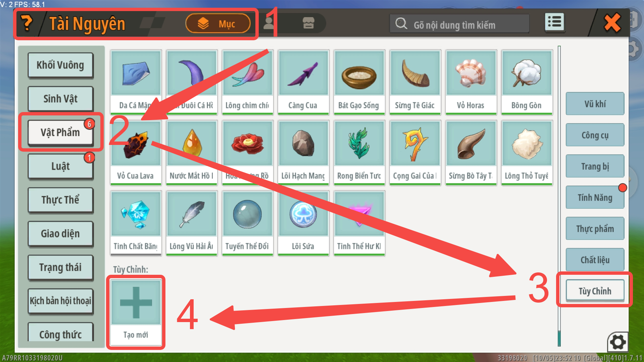Open the Vật Phẩm category tab
Image resolution: width=644 pixels, height=362 pixels.
pos(60,133)
